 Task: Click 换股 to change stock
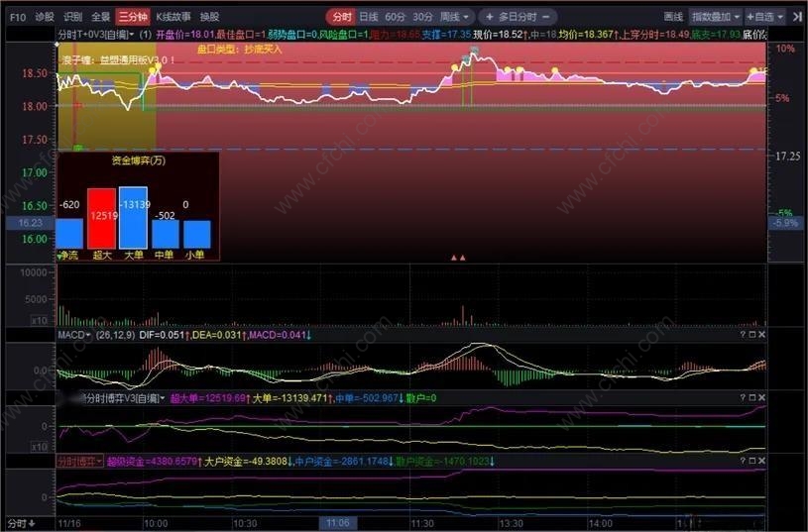pos(209,17)
